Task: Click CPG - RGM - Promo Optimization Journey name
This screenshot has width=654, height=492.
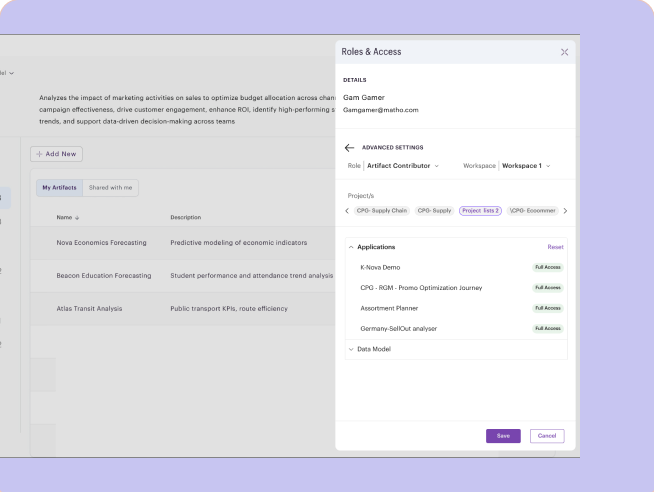Action: [x=421, y=288]
